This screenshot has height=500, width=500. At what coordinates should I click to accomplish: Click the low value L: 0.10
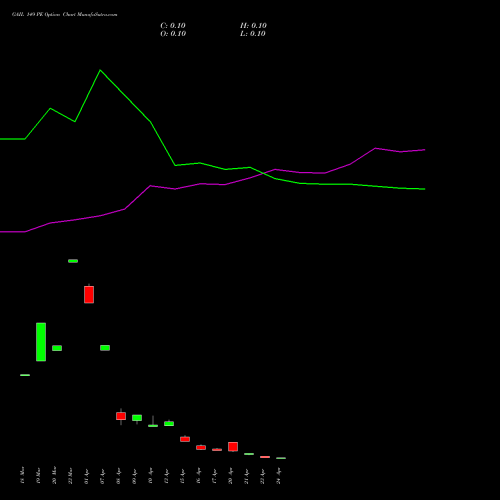tap(253, 34)
